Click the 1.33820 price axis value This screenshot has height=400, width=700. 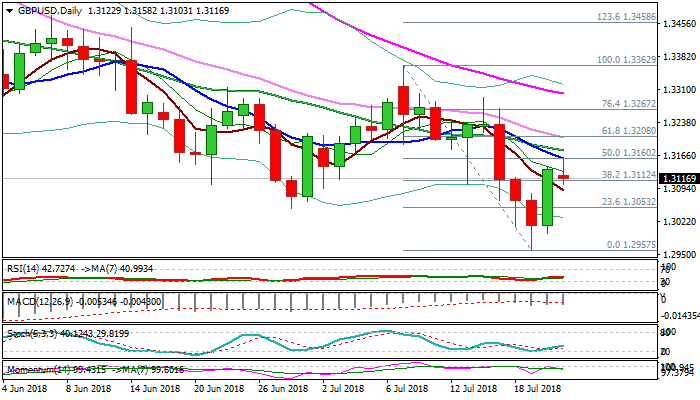(x=679, y=56)
